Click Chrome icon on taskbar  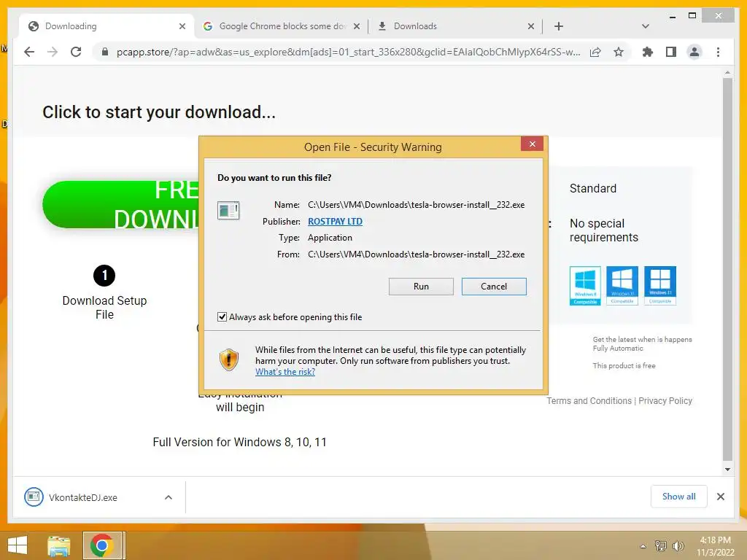click(x=101, y=545)
